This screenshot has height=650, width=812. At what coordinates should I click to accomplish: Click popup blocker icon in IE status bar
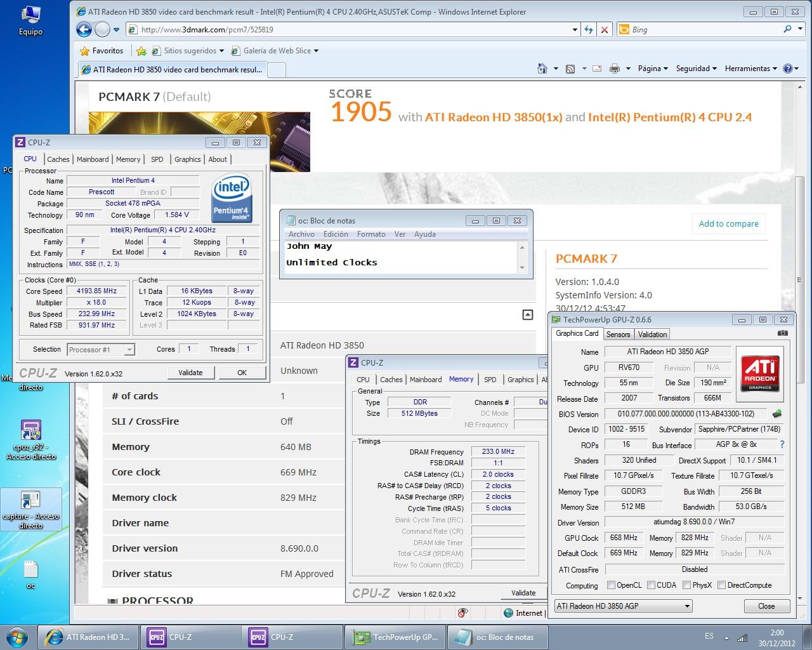coord(462,613)
